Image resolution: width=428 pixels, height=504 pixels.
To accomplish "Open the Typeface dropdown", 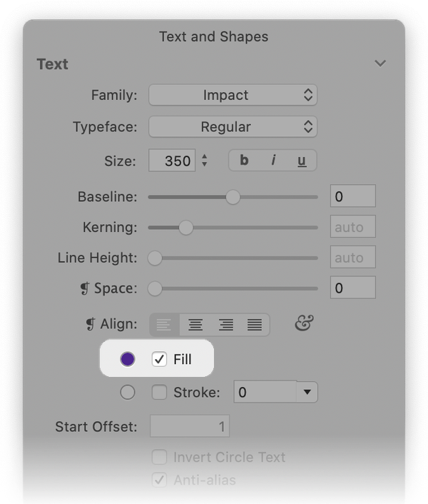I will (233, 127).
